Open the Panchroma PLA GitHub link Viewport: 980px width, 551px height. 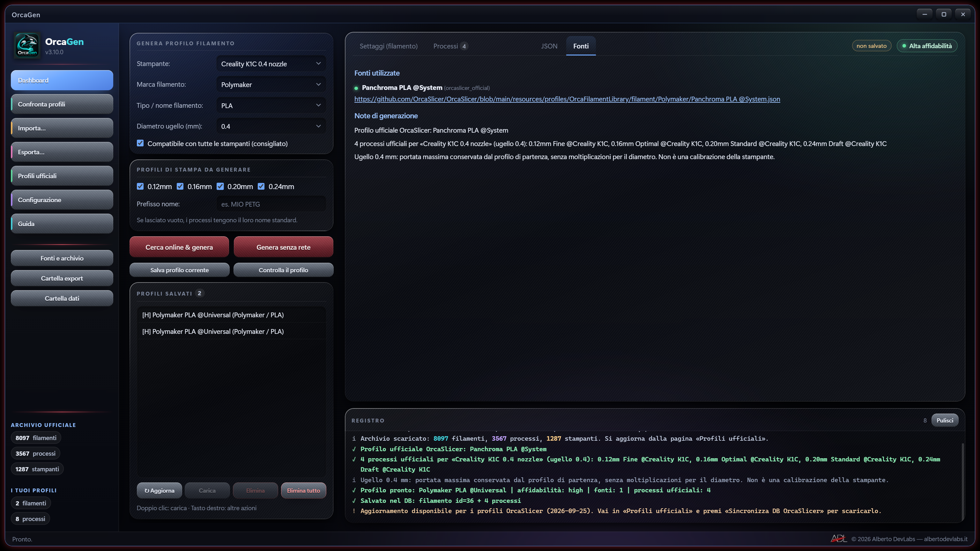(x=567, y=99)
